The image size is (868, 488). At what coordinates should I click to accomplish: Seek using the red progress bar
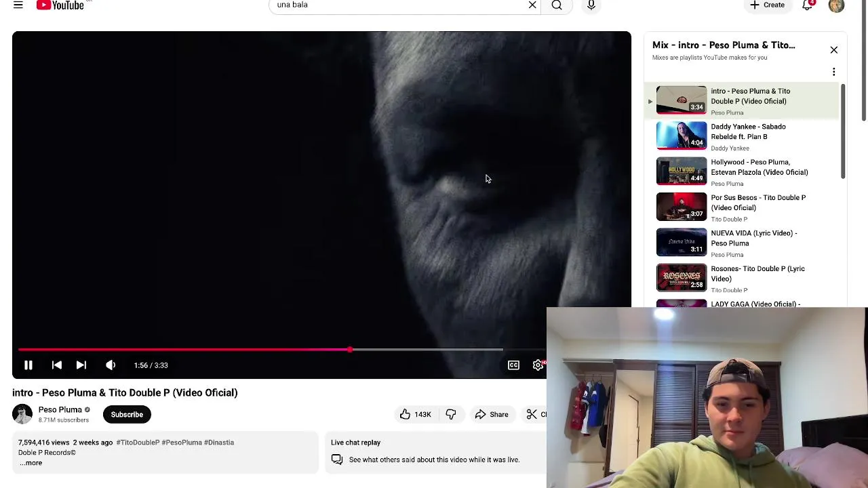[183, 350]
